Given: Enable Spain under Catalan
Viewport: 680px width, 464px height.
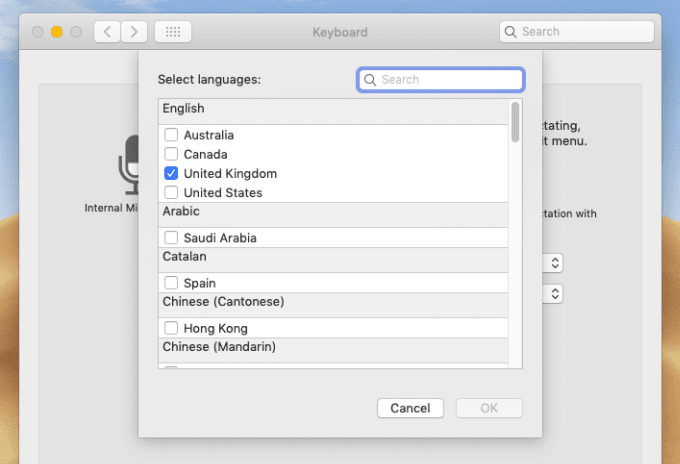Looking at the screenshot, I should click(171, 283).
